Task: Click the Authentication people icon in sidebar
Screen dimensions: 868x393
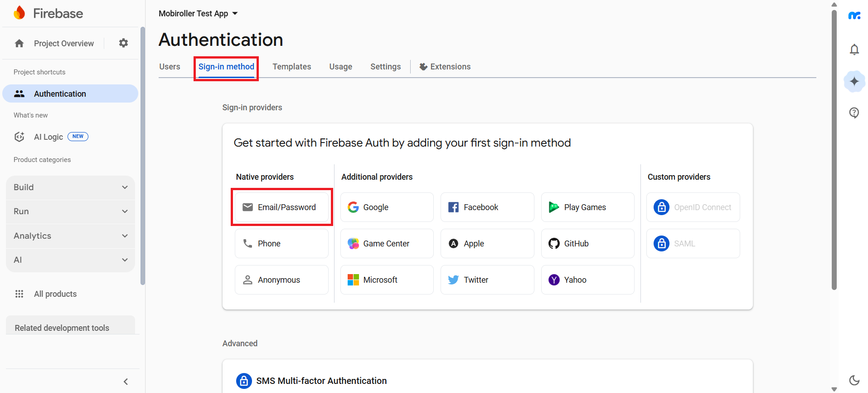Action: pos(19,93)
